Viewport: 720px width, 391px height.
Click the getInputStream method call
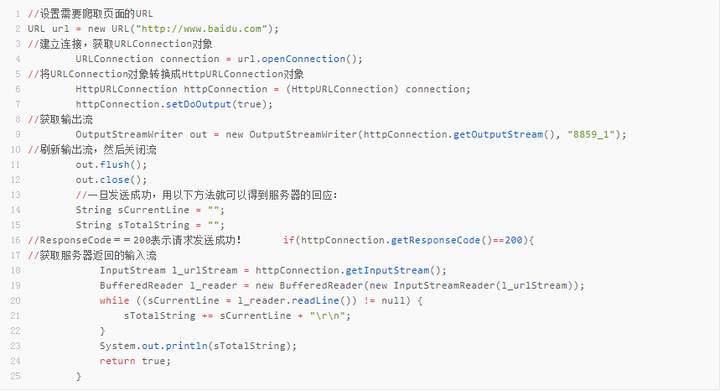tap(387, 271)
